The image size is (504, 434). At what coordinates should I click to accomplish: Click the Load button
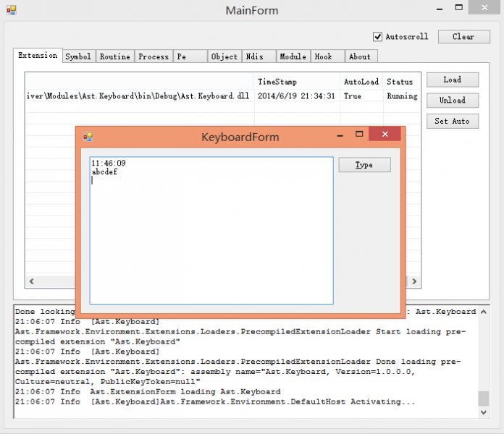[x=453, y=80]
